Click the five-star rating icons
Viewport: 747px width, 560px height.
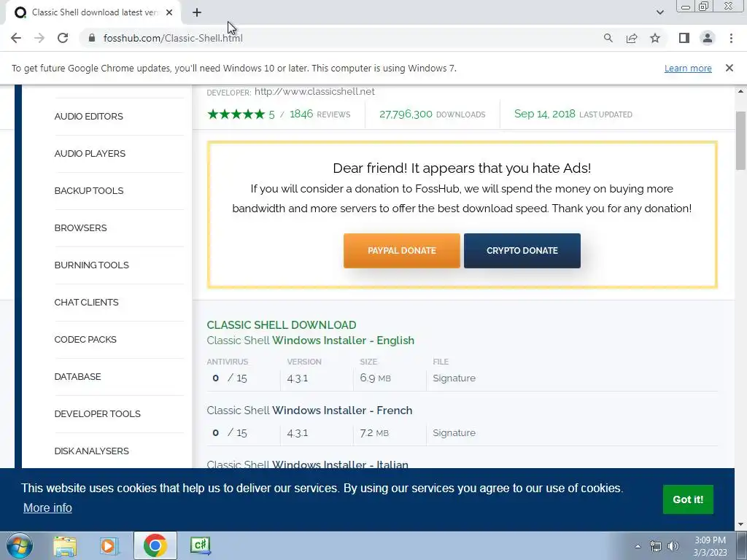coord(236,114)
